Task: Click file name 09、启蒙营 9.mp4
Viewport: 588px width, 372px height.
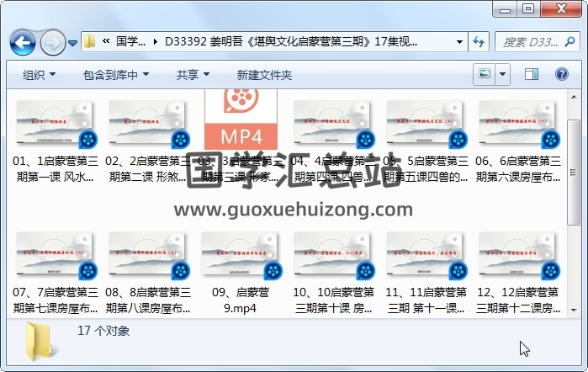Action: (x=241, y=300)
